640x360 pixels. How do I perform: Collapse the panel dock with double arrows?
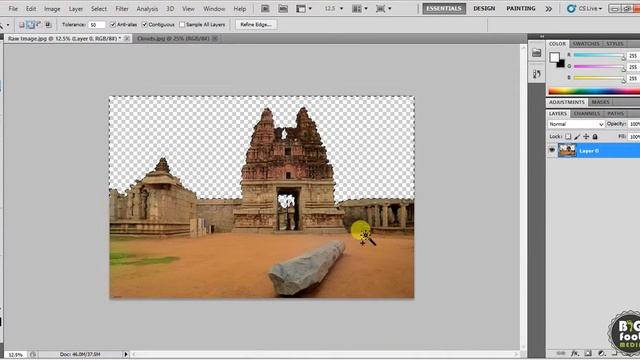point(542,36)
